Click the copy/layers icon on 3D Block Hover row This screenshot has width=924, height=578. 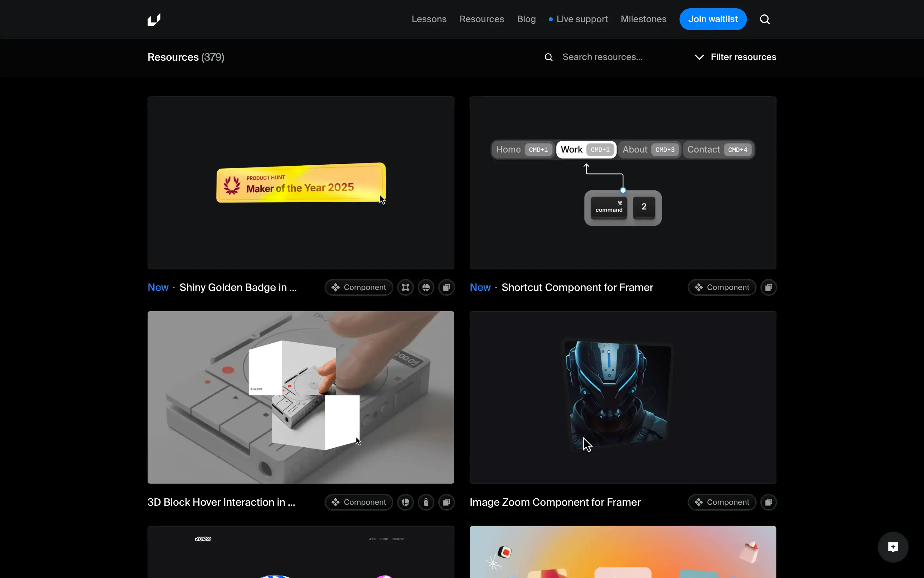coord(446,502)
